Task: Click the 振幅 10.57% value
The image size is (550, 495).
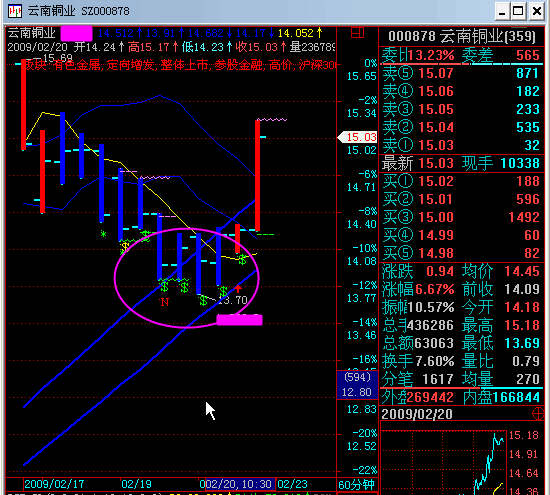Action: click(431, 307)
